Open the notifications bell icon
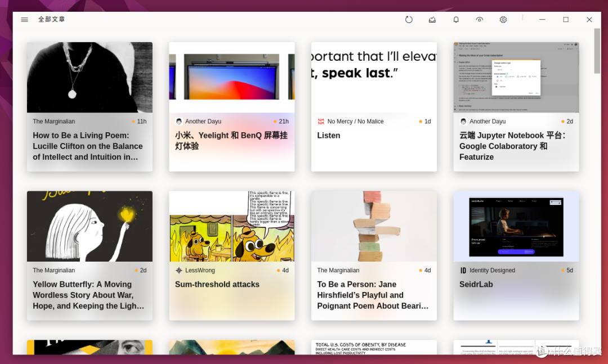608x364 pixels. tap(456, 20)
